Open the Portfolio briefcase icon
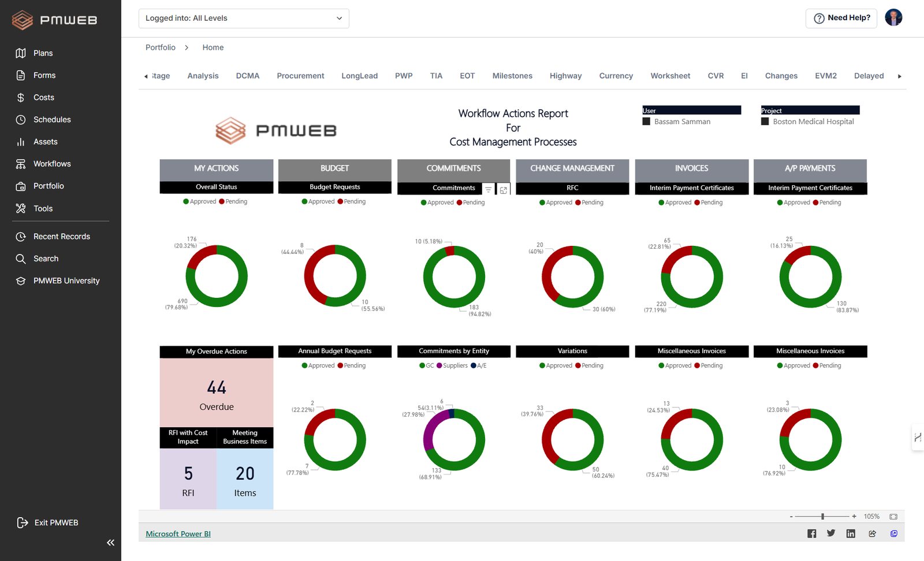The width and height of the screenshot is (924, 561). pos(21,186)
